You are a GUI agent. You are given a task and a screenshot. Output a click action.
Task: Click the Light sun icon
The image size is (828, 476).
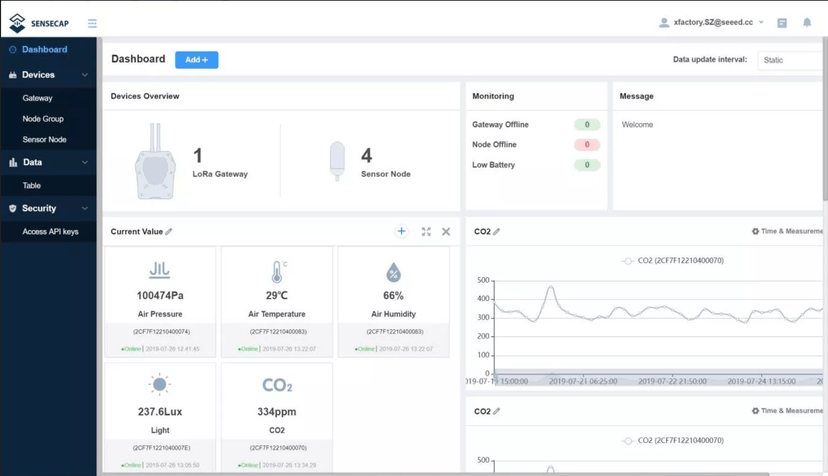(x=159, y=385)
